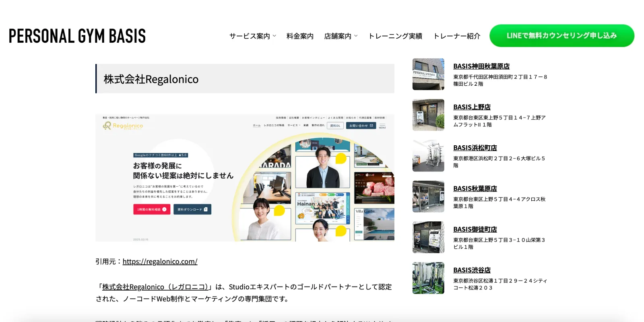Open the PERSONAL GYM BASIS home logo

pos(77,36)
